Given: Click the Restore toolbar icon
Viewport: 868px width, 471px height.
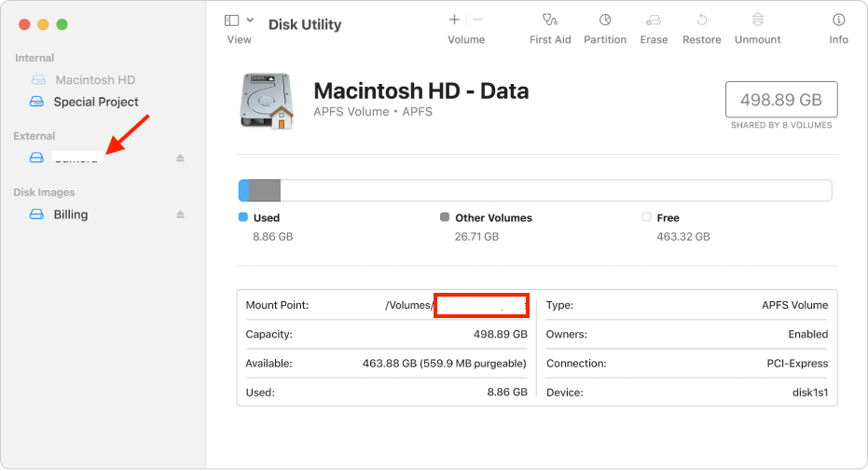Looking at the screenshot, I should pos(701,20).
